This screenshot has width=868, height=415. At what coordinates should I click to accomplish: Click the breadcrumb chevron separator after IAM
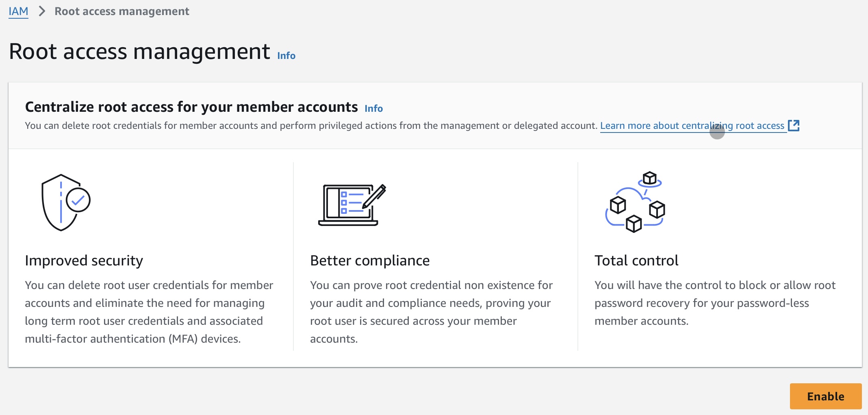coord(41,11)
